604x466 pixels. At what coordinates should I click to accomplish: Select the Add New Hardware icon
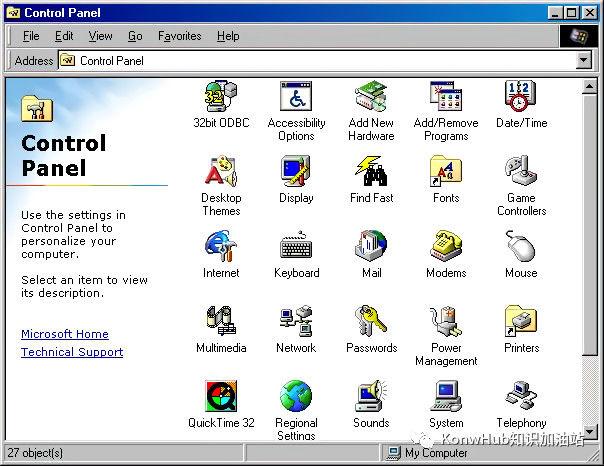coord(371,96)
